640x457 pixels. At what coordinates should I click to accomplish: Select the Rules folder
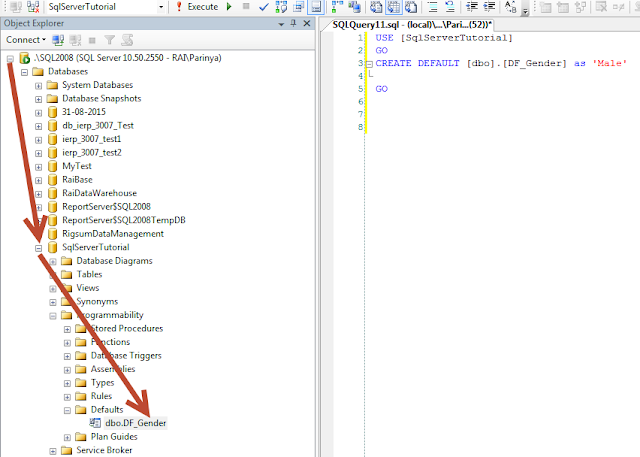(x=101, y=396)
